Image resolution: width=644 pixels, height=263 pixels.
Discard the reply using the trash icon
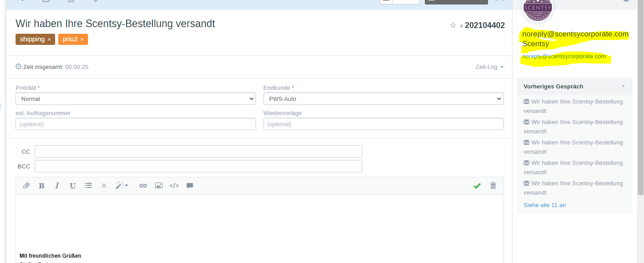tap(493, 186)
